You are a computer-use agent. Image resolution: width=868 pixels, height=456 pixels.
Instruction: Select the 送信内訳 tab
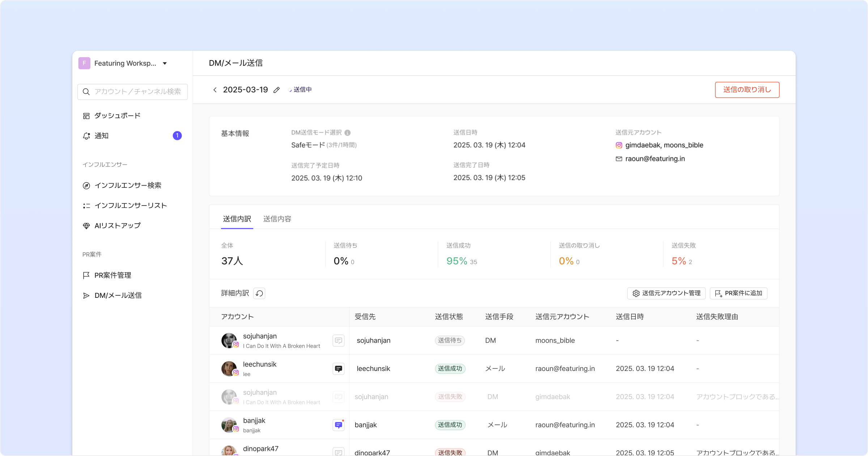pyautogui.click(x=237, y=219)
